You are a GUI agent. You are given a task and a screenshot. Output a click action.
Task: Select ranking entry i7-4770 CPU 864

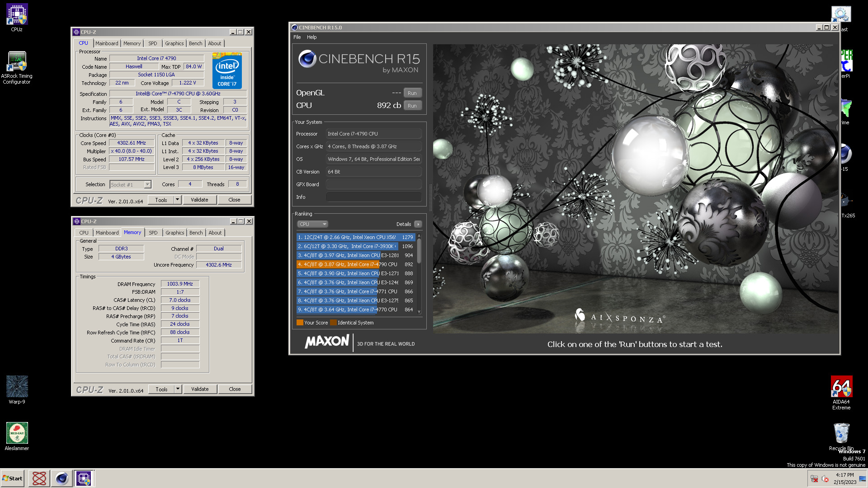click(356, 310)
